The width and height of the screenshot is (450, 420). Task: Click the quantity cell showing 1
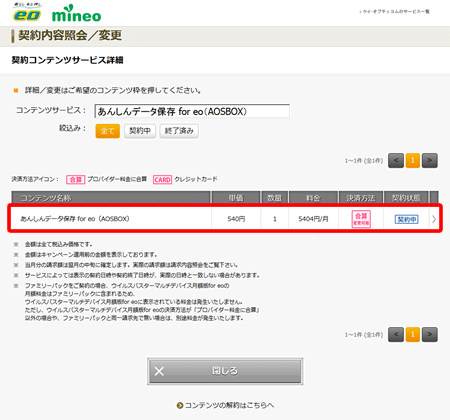[275, 219]
